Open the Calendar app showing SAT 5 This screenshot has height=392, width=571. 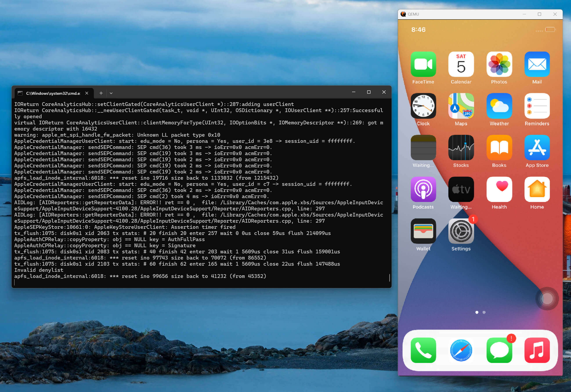461,64
